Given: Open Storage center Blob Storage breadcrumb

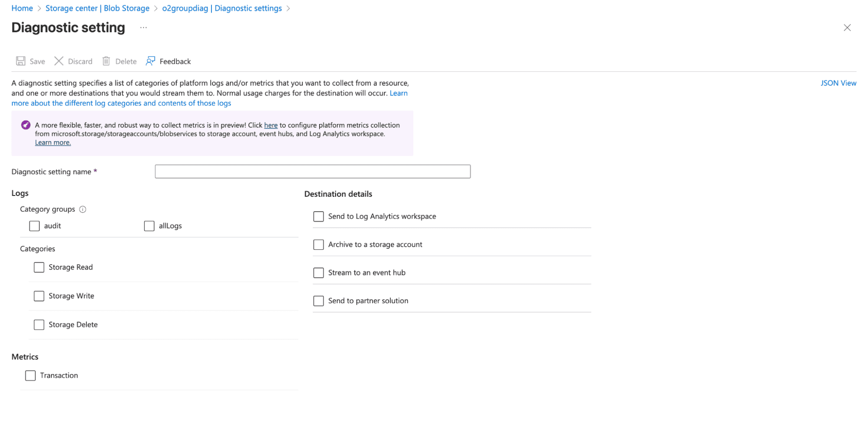Looking at the screenshot, I should click(x=97, y=8).
